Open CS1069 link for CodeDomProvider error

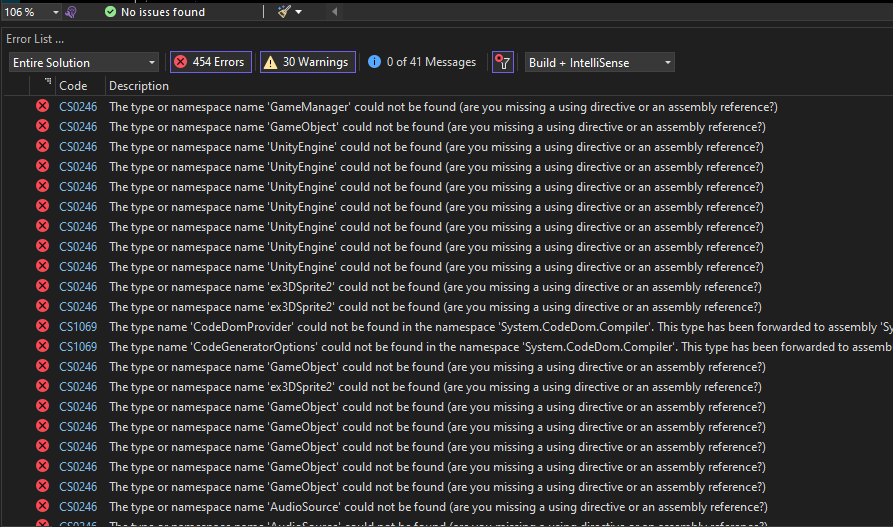click(x=78, y=327)
